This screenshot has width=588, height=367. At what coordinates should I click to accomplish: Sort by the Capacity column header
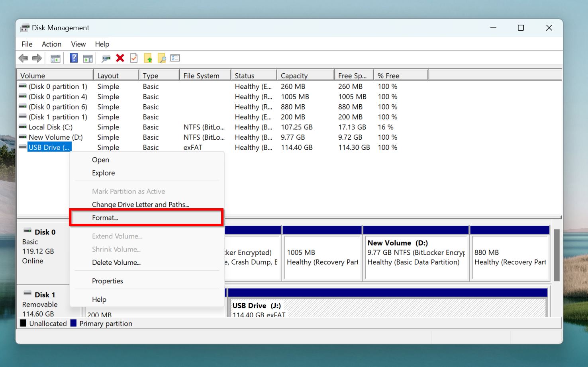coord(305,75)
